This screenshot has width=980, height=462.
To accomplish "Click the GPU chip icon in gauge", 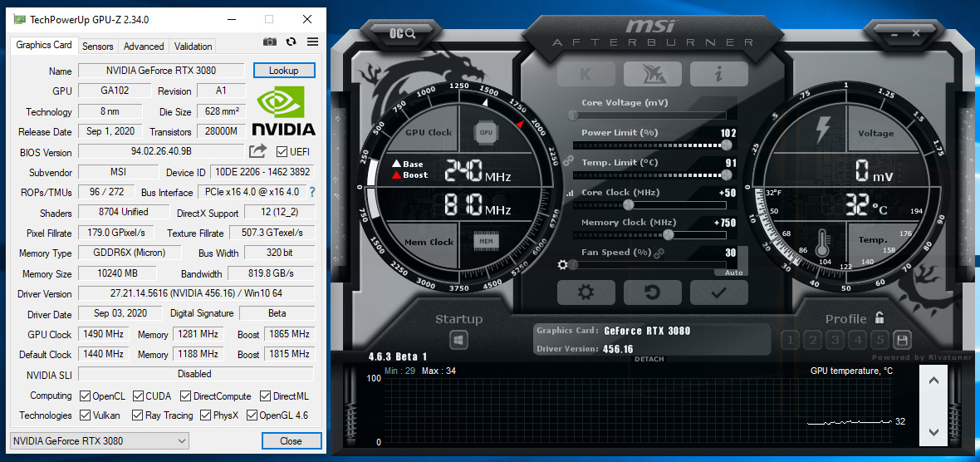I will (x=486, y=132).
